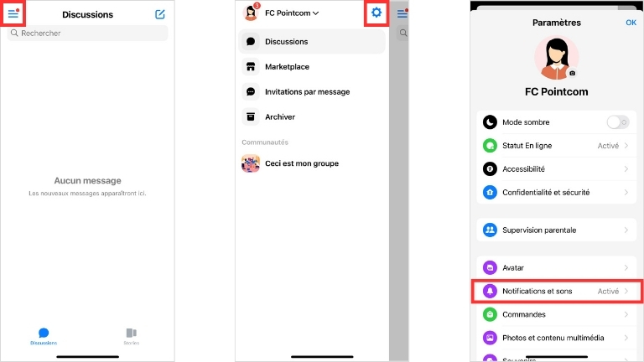Tap the camera icon on profile photo
644x362 pixels.
[573, 73]
